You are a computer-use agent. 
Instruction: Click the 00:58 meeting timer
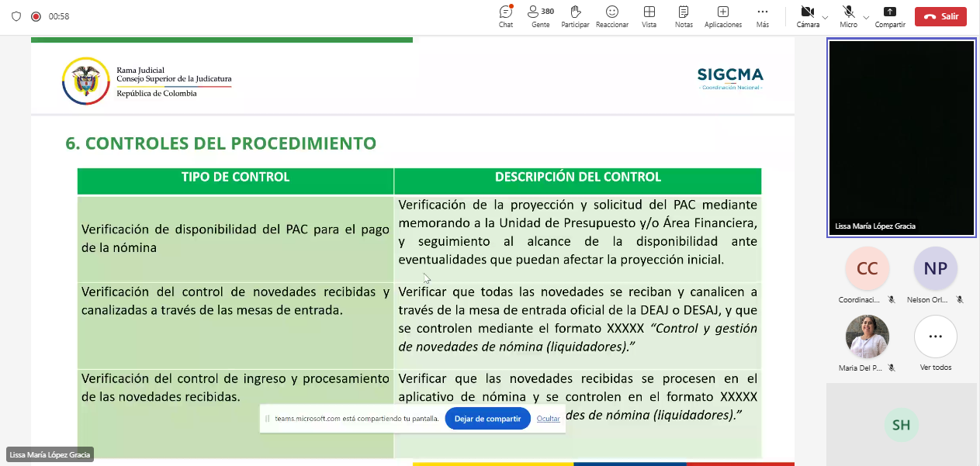[59, 16]
